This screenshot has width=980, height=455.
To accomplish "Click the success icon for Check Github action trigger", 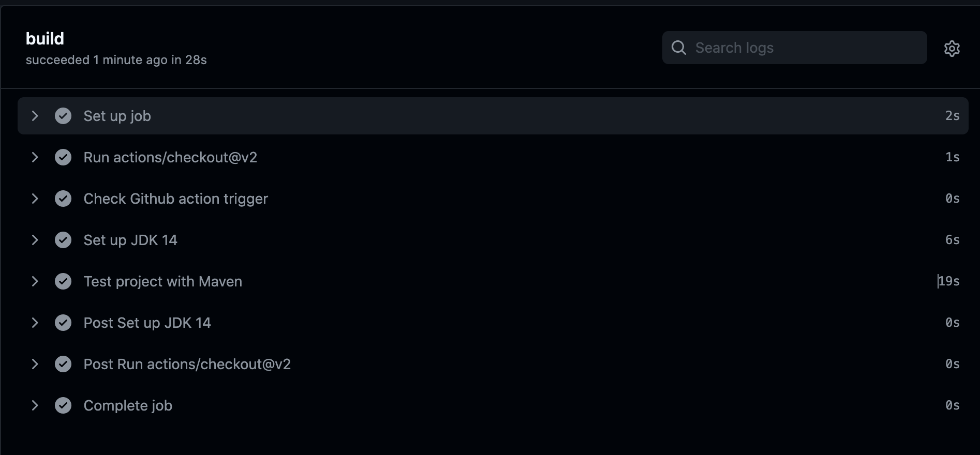I will tap(63, 199).
